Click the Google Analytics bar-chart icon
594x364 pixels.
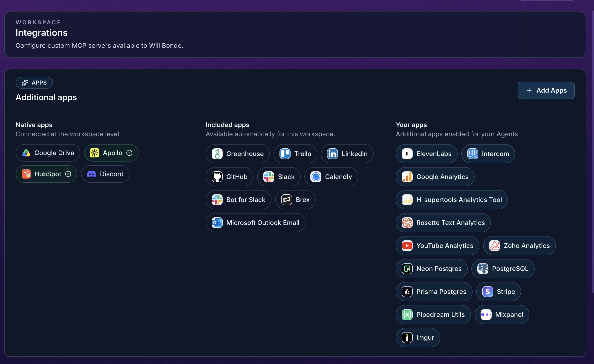[x=407, y=177]
